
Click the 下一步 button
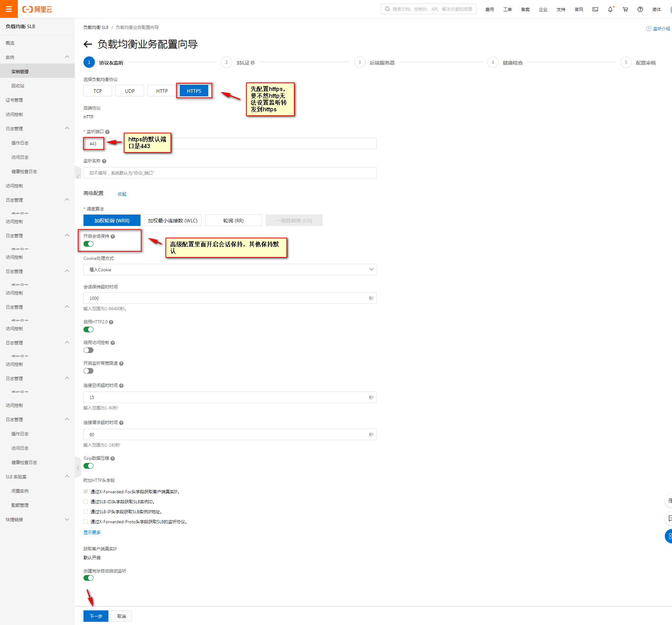(96, 616)
